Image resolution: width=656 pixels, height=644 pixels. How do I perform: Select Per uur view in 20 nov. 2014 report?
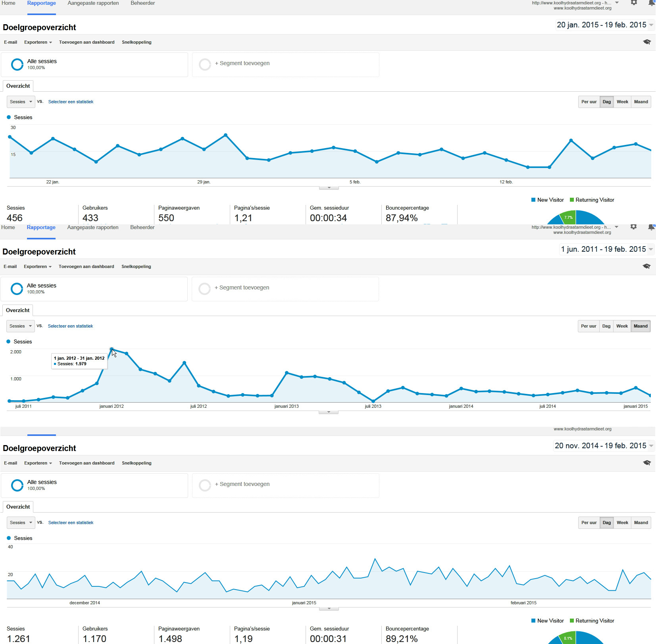(x=589, y=523)
